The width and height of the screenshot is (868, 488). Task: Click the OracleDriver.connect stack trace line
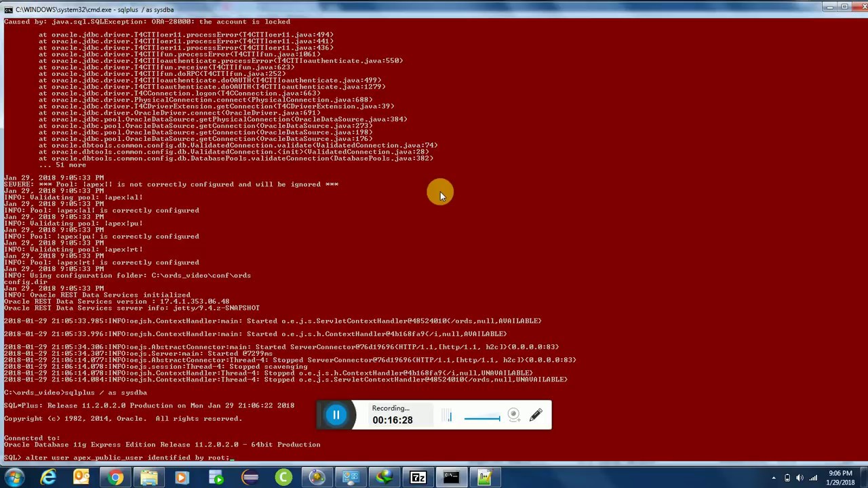pyautogui.click(x=179, y=113)
